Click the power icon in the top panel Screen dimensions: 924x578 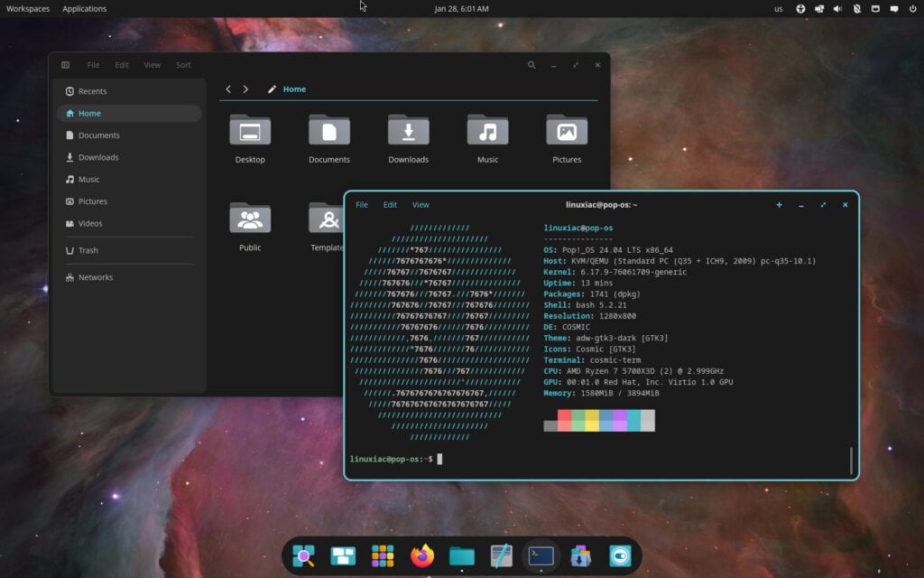[911, 8]
